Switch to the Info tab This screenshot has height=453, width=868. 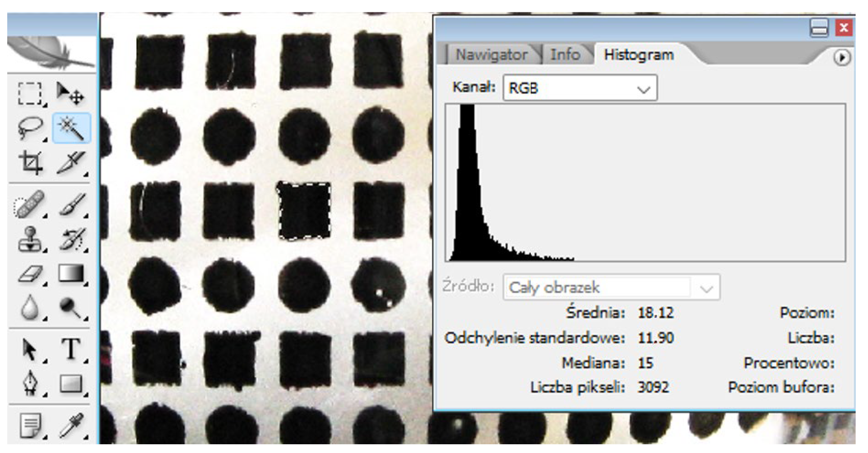(x=565, y=55)
